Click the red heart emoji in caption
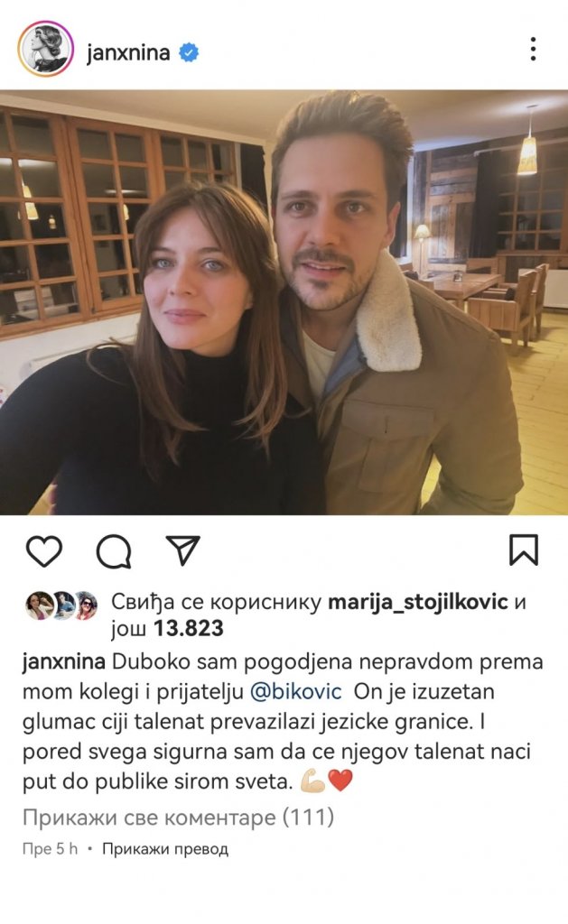Screen dimensions: 568x924 340,781
